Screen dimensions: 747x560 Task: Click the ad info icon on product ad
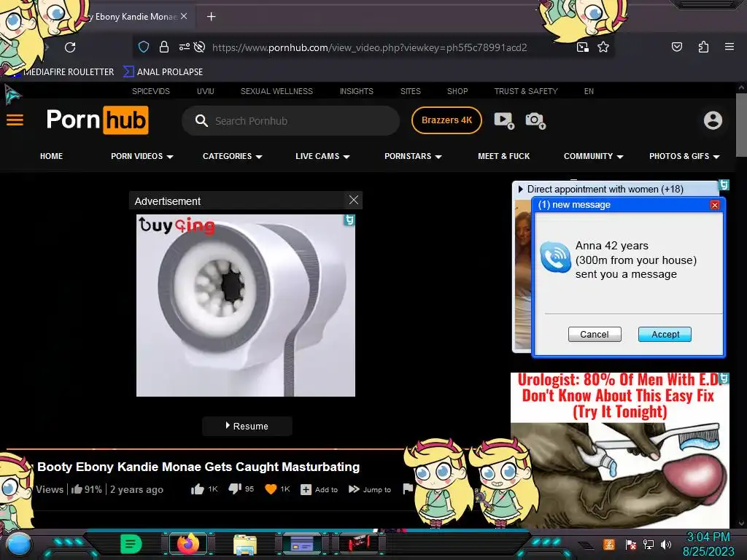click(x=349, y=220)
